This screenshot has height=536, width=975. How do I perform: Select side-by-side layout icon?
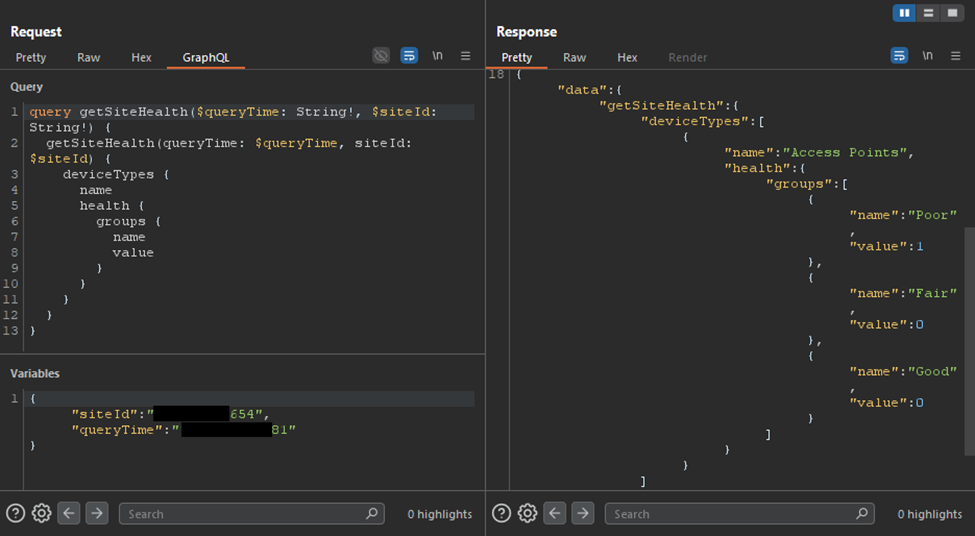(904, 12)
